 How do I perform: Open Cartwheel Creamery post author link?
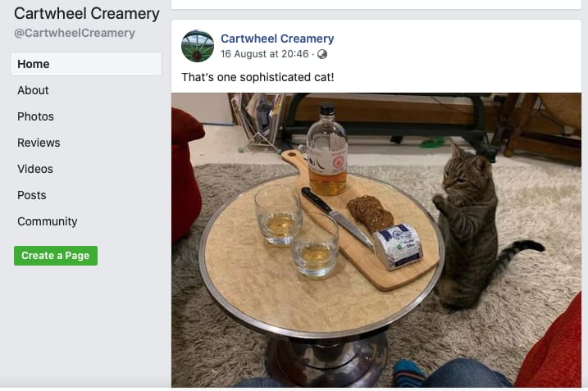point(277,39)
